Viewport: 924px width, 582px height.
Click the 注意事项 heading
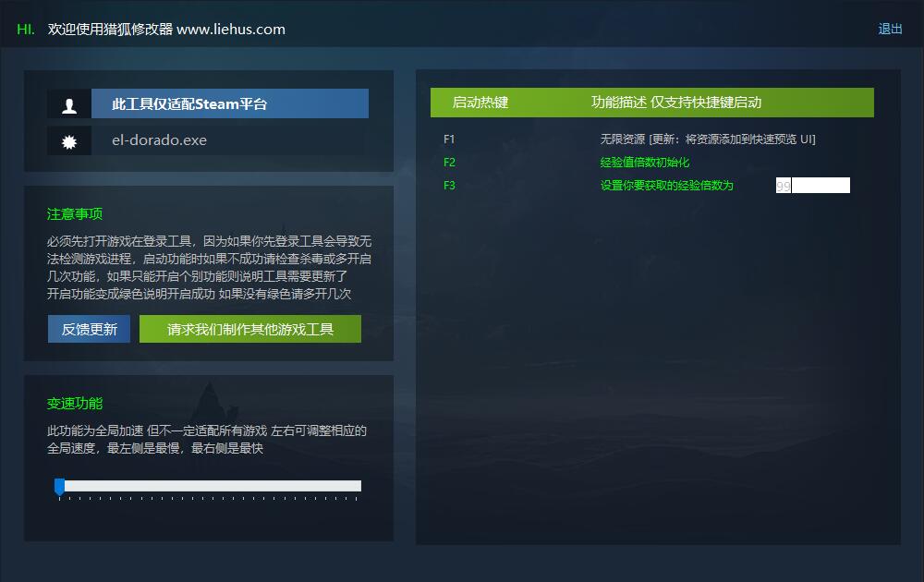(x=75, y=213)
